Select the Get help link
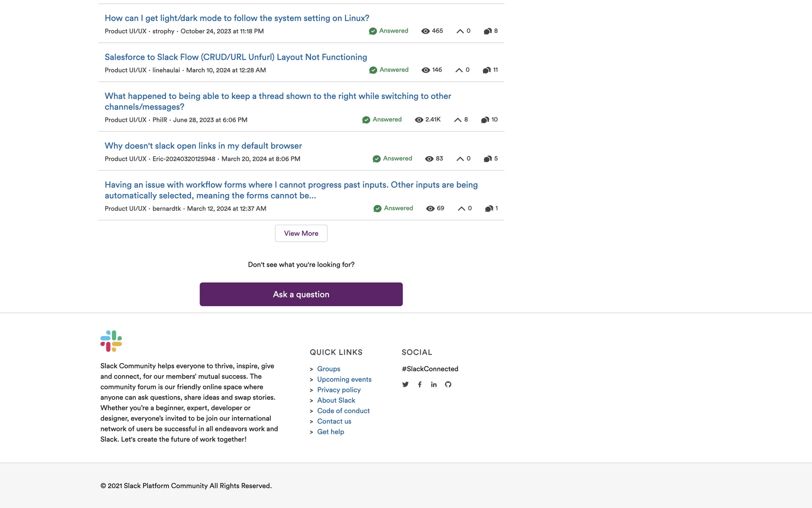Screen dimensions: 812x508 pyautogui.click(x=331, y=432)
